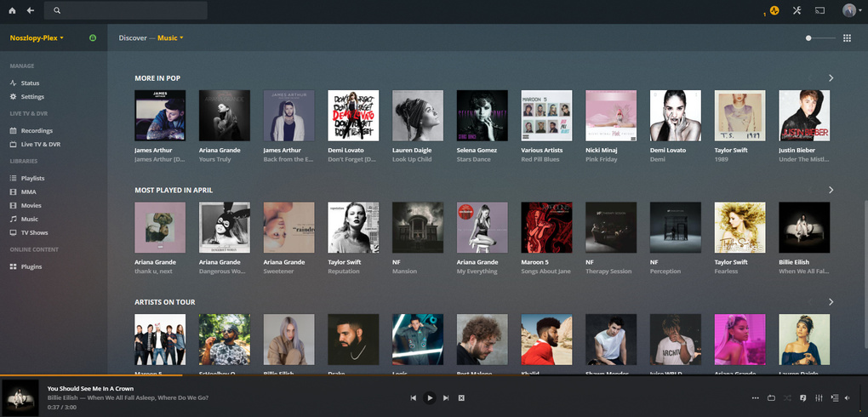Click the Discover breadcrumb link

tap(133, 38)
